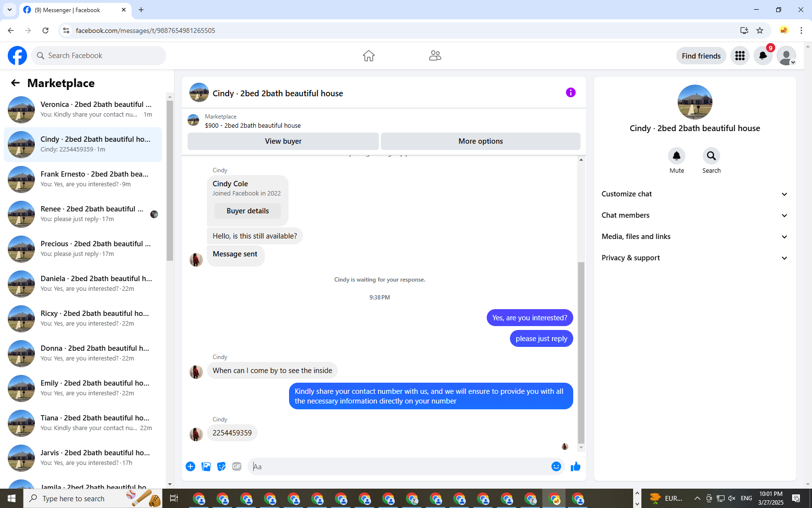812x508 pixels.
Task: Open the Tiana conversation
Action: 83,423
